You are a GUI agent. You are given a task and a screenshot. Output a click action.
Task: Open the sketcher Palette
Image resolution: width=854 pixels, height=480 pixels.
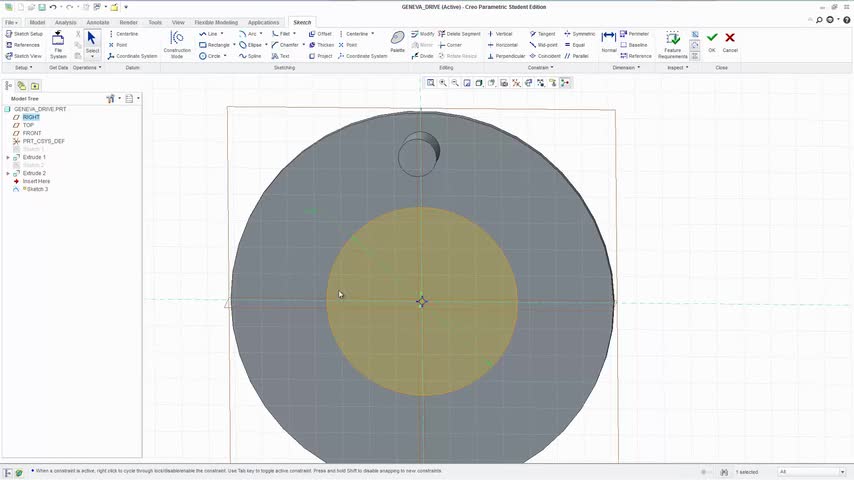tap(398, 41)
